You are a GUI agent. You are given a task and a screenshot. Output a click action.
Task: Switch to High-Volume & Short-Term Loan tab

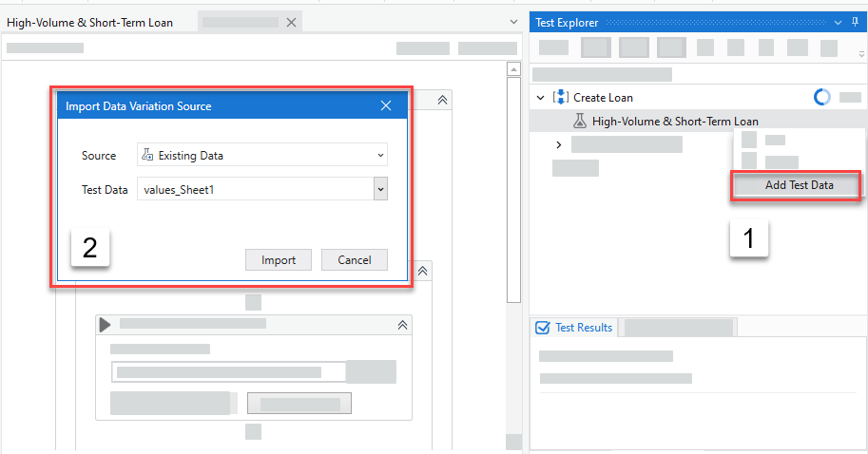pos(90,22)
